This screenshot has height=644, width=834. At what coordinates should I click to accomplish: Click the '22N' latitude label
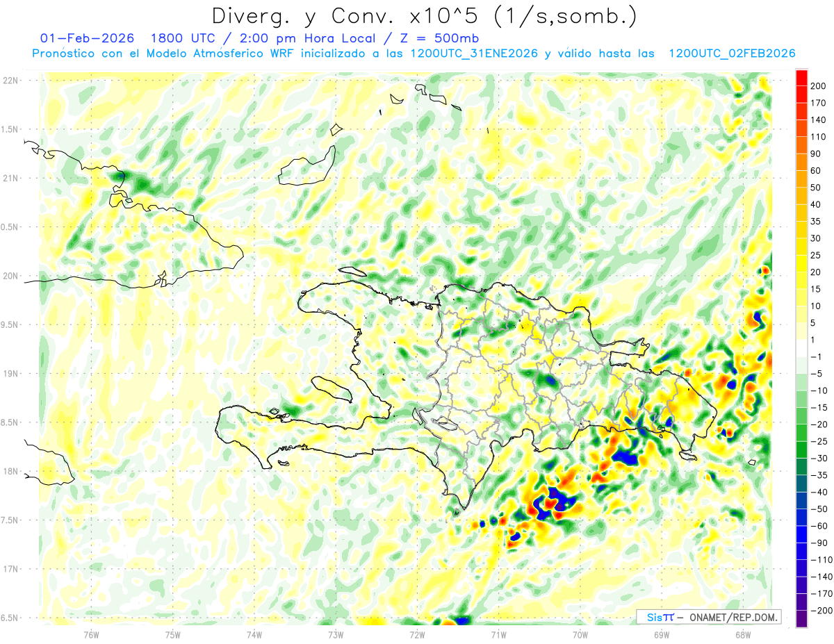11,81
